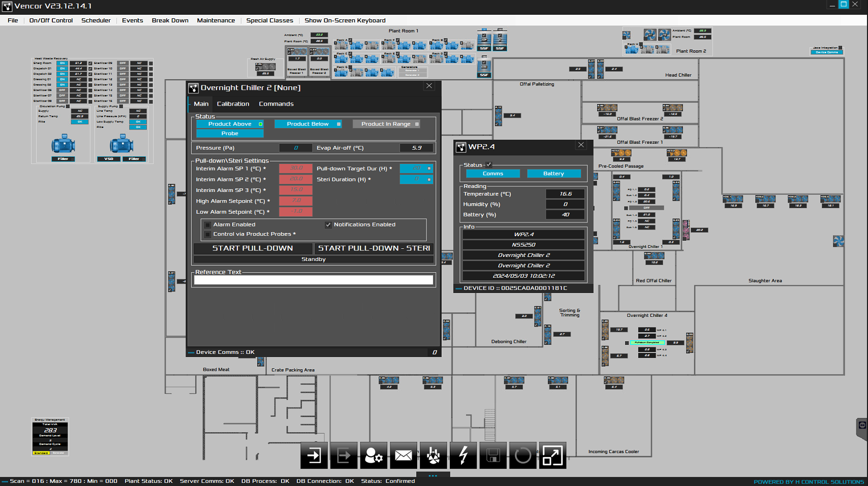868x486 pixels.
Task: Click Boxed Blast Freezer 1 fan unit
Action: click(x=297, y=51)
